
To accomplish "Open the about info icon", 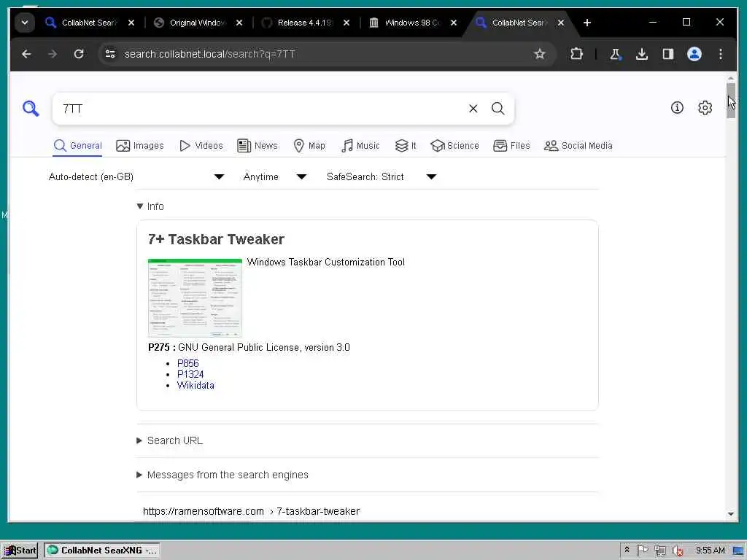I will [x=677, y=108].
